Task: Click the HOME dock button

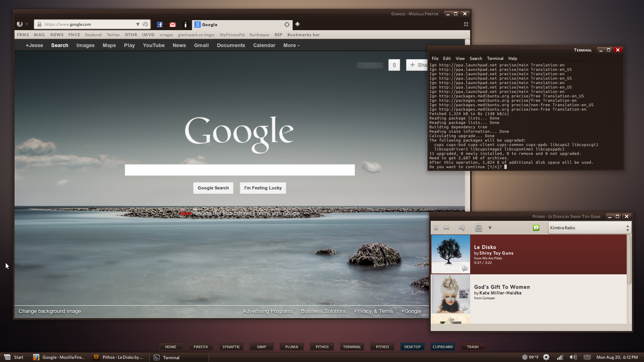Action: 171,347
